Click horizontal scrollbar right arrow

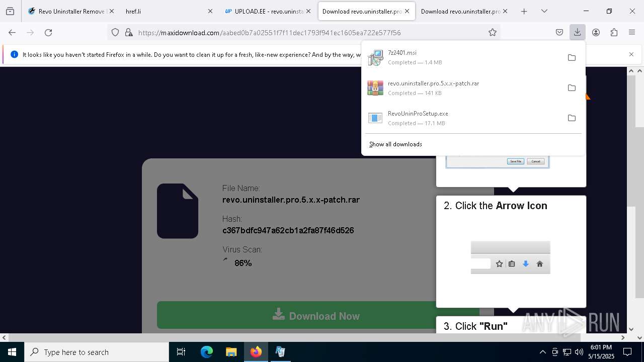(x=623, y=338)
